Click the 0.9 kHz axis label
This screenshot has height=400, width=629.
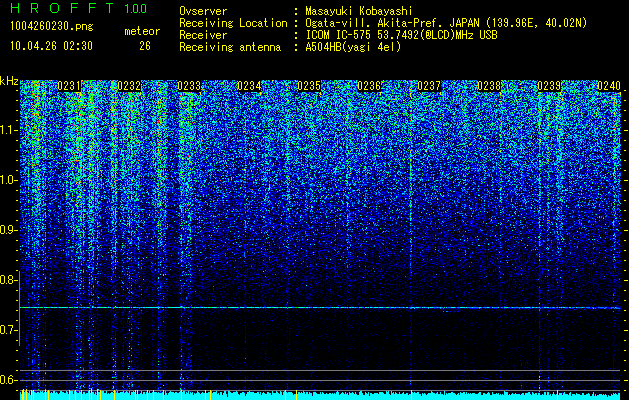[x=8, y=230]
